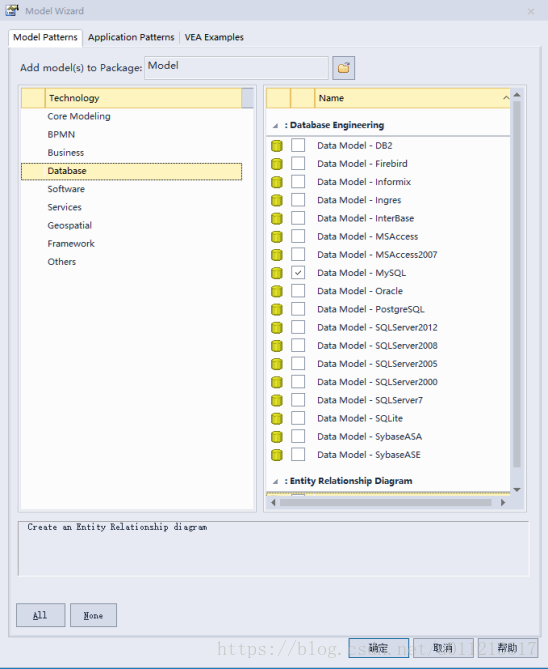This screenshot has width=548, height=669.
Task: Tick the Data Model - Oracle checkbox
Action: point(298,291)
